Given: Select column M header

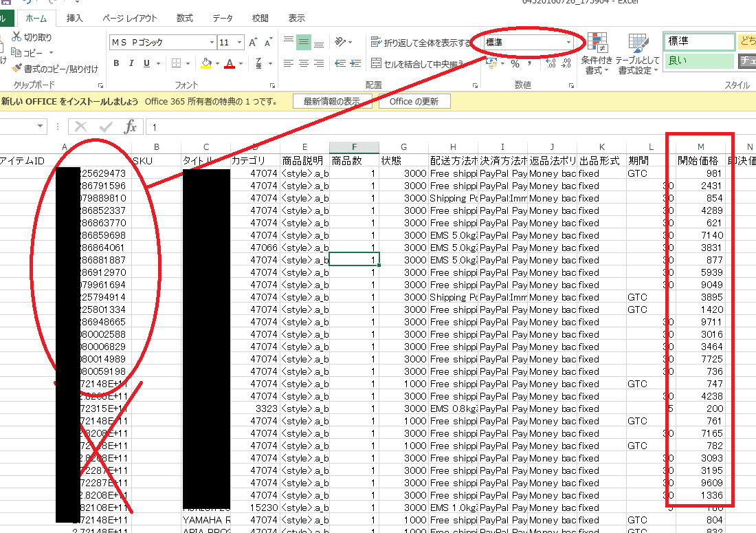Looking at the screenshot, I should [700, 147].
